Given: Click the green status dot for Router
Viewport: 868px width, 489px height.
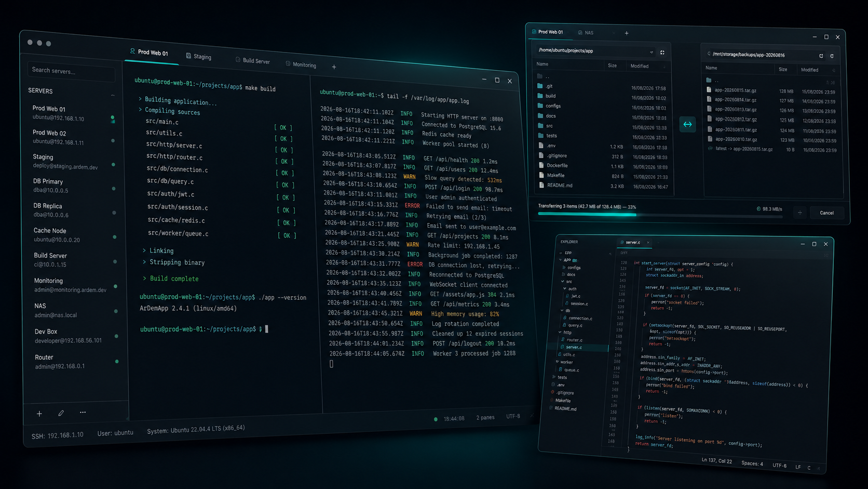Looking at the screenshot, I should tap(117, 361).
